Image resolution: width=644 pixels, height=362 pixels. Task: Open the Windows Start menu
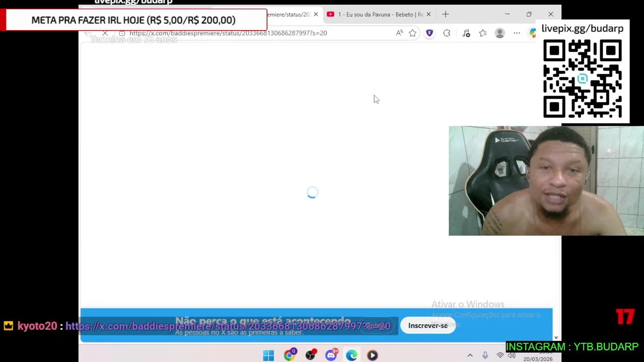click(268, 355)
